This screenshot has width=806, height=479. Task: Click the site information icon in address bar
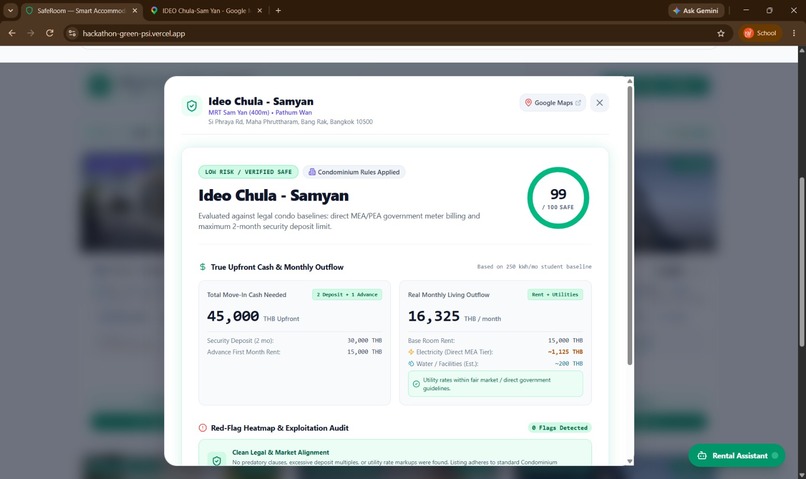(72, 33)
